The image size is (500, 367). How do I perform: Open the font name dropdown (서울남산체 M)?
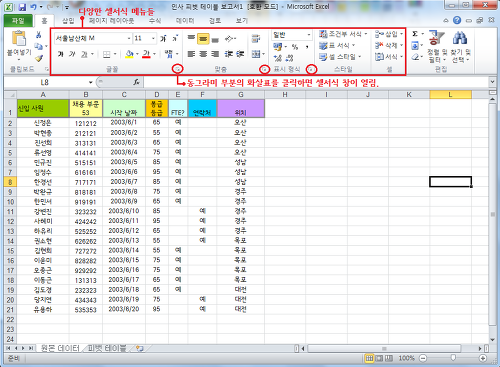click(129, 39)
